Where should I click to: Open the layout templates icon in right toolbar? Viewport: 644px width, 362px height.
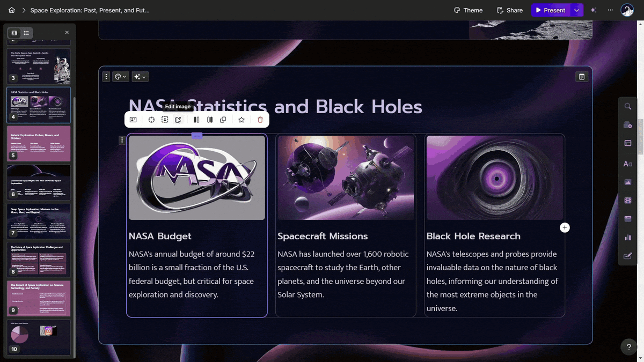[627, 143]
